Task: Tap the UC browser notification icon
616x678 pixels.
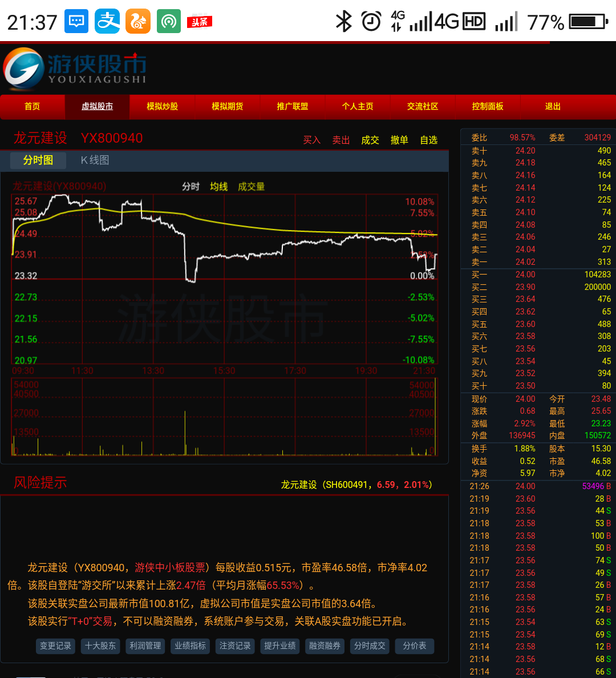Action: pos(138,22)
